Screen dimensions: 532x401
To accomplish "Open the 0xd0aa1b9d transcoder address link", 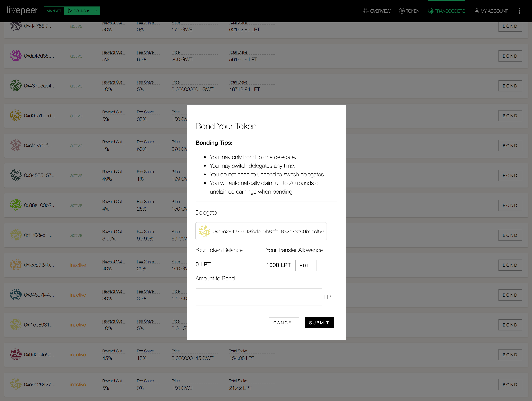I will [39, 116].
